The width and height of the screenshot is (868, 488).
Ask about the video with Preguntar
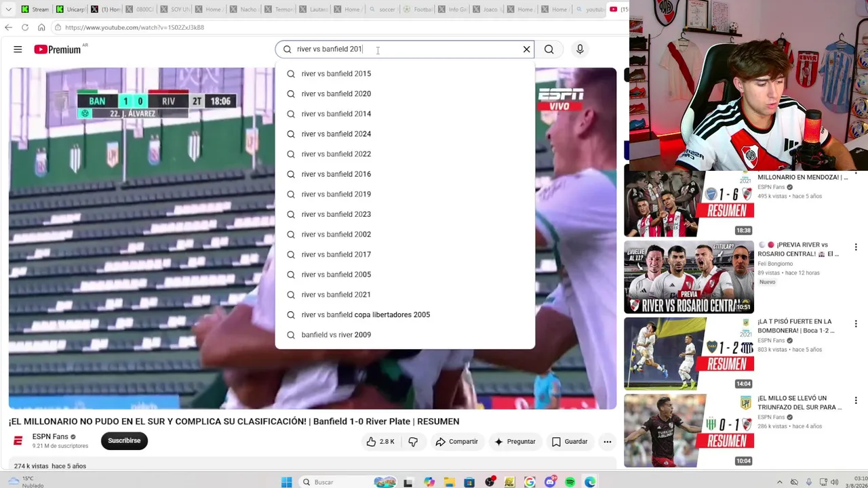(515, 441)
